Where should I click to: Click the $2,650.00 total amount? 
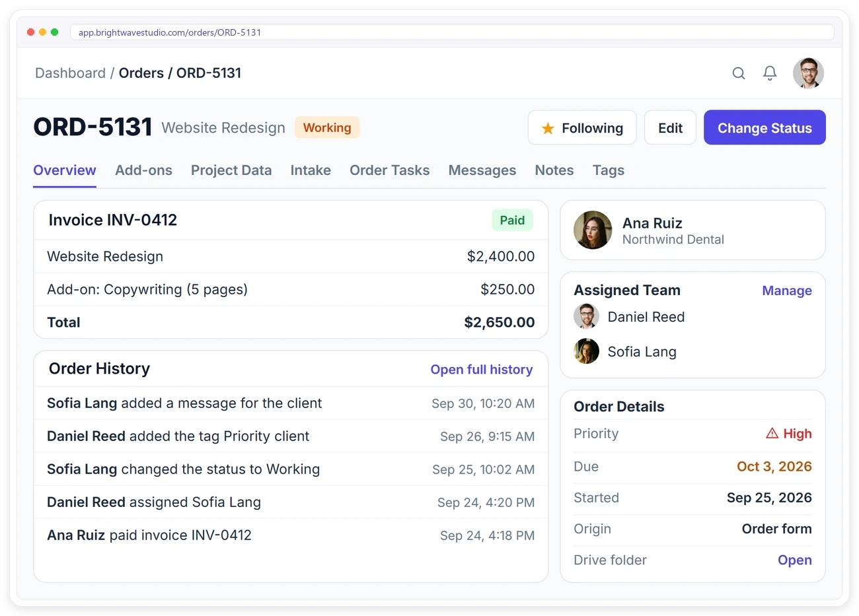[500, 322]
